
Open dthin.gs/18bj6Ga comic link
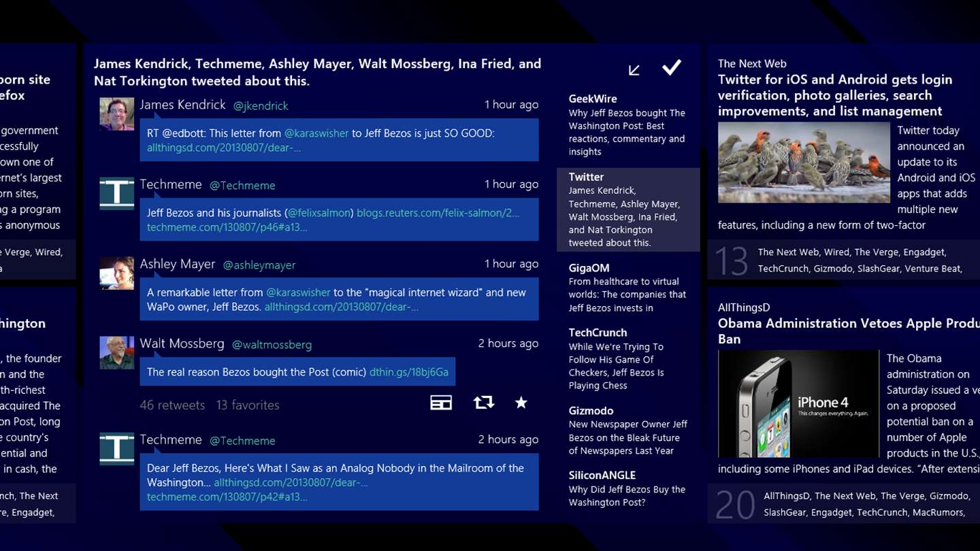coord(409,372)
